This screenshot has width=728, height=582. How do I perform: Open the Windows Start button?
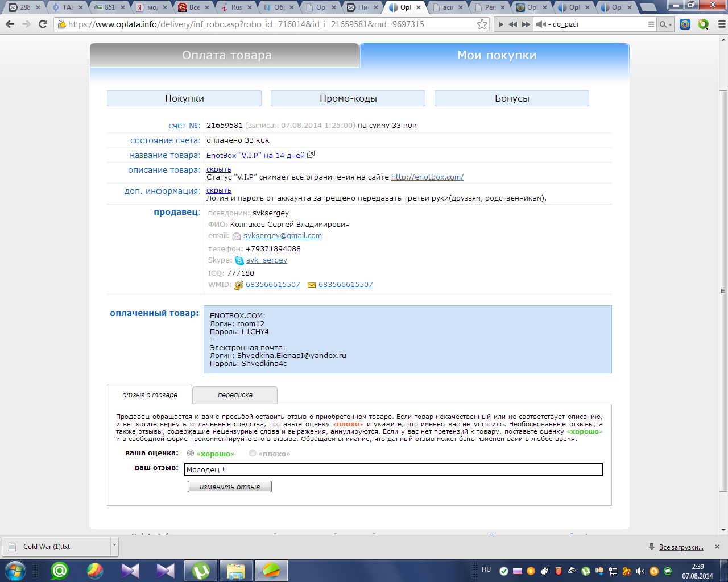15,570
